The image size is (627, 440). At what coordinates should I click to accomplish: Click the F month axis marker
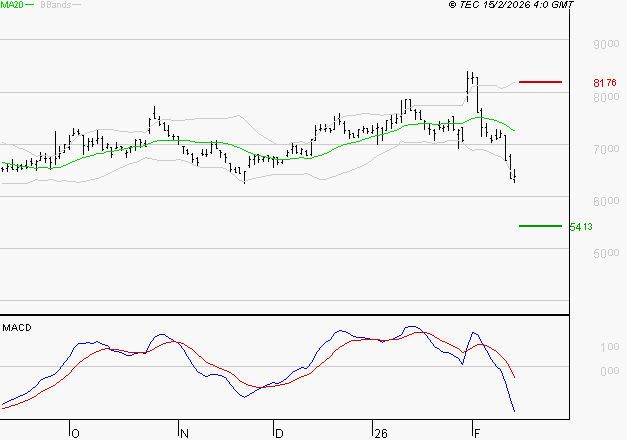[x=477, y=433]
